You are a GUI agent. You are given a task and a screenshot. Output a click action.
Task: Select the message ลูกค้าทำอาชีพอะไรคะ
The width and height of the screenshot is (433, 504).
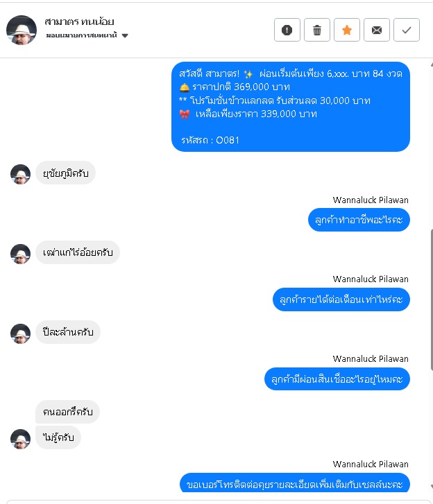(359, 220)
